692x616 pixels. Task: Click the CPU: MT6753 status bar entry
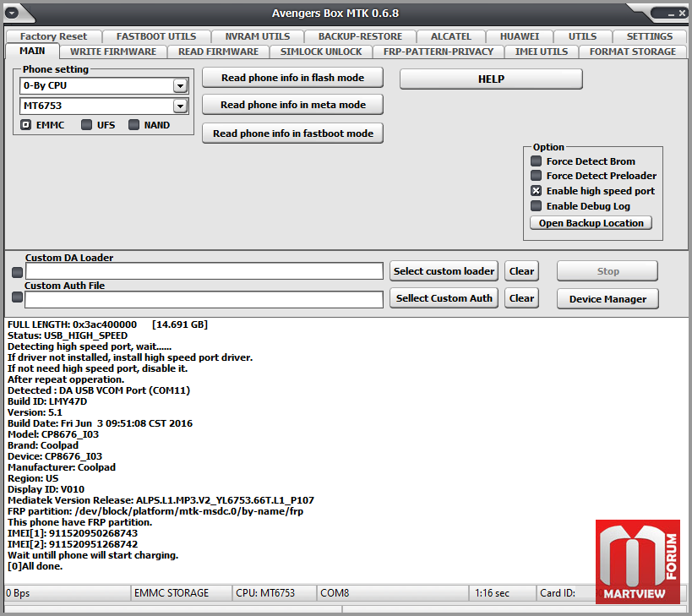[274, 592]
